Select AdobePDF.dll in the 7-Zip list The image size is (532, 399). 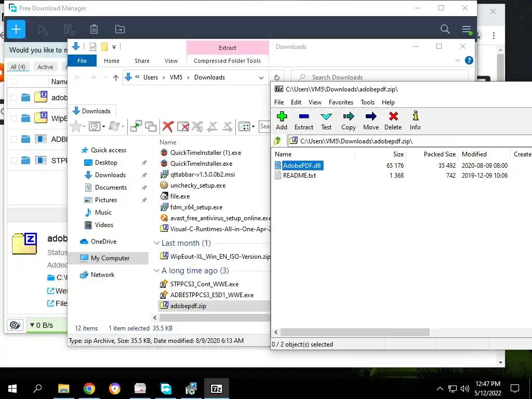pos(302,166)
